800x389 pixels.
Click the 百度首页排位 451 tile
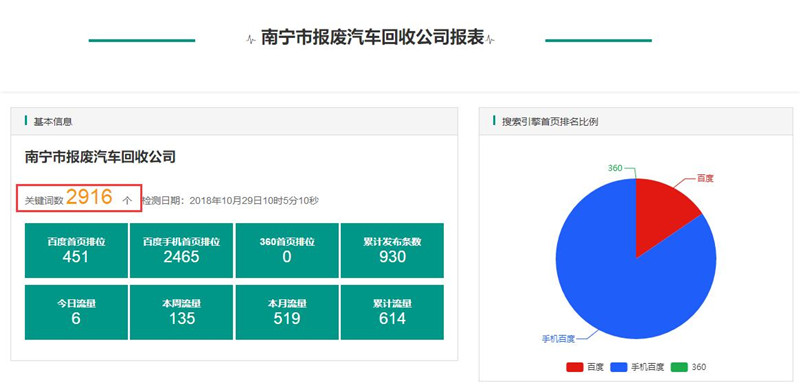coord(76,250)
